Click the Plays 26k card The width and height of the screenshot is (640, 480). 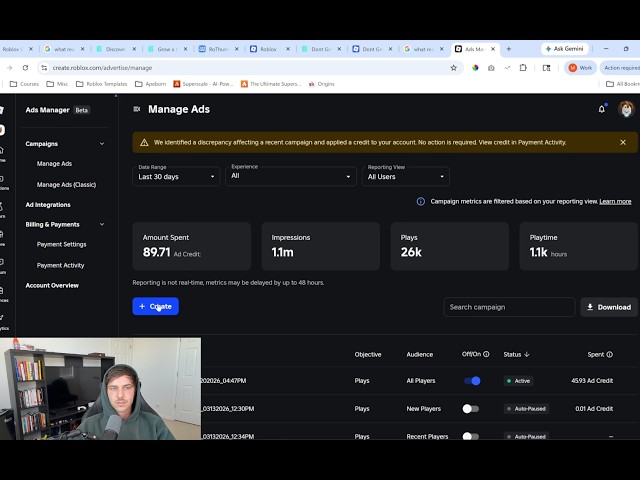coord(449,246)
